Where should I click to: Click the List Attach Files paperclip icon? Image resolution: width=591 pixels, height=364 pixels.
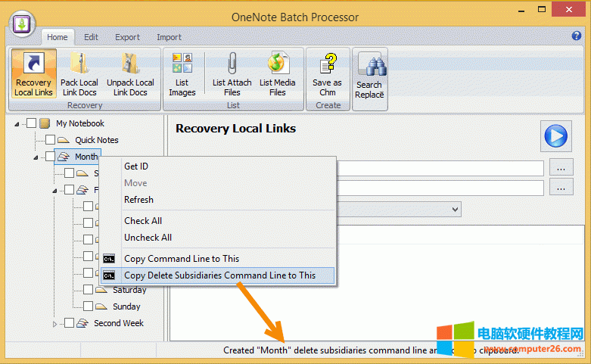tap(232, 74)
